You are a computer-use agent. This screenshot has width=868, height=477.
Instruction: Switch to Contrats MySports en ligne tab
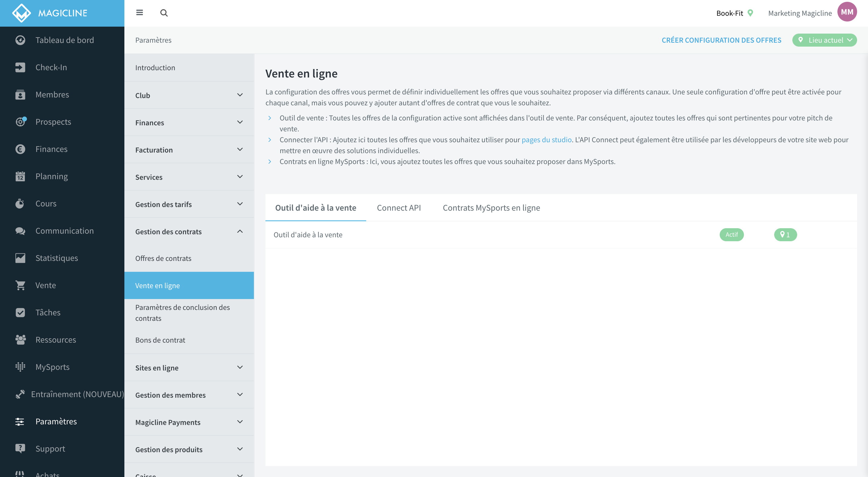(491, 208)
